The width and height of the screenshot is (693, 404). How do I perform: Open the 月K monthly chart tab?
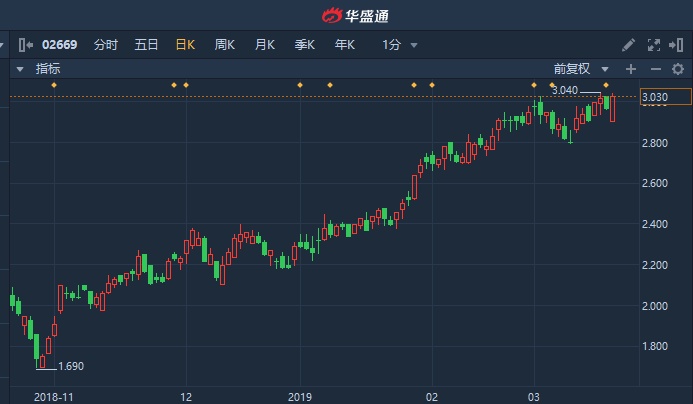coord(265,45)
